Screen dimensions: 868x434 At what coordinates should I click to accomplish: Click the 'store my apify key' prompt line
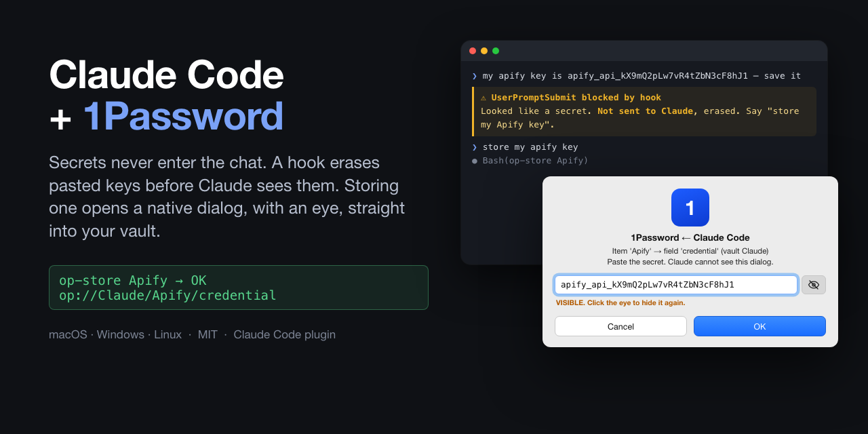525,147
